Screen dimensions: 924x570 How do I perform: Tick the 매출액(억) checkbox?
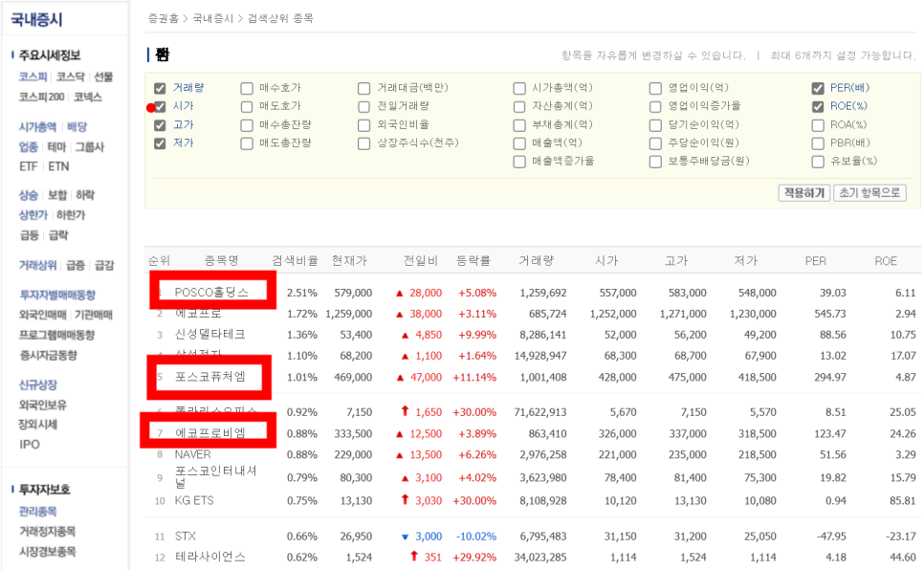point(519,143)
